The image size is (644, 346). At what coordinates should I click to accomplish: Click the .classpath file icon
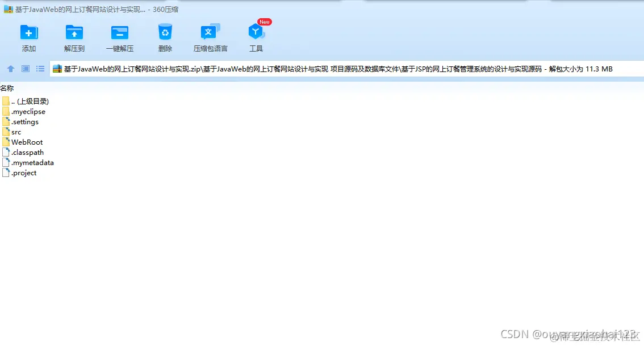click(6, 153)
